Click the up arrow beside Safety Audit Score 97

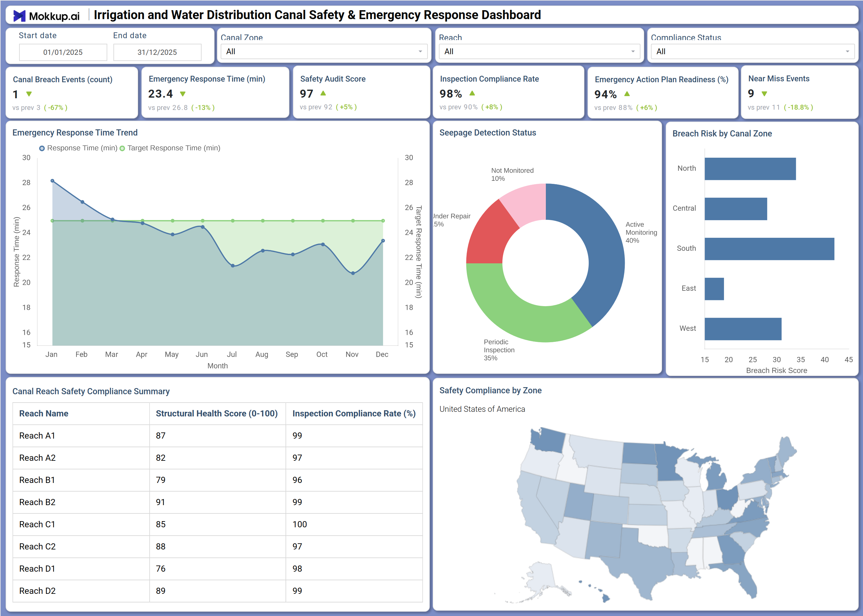tap(323, 93)
